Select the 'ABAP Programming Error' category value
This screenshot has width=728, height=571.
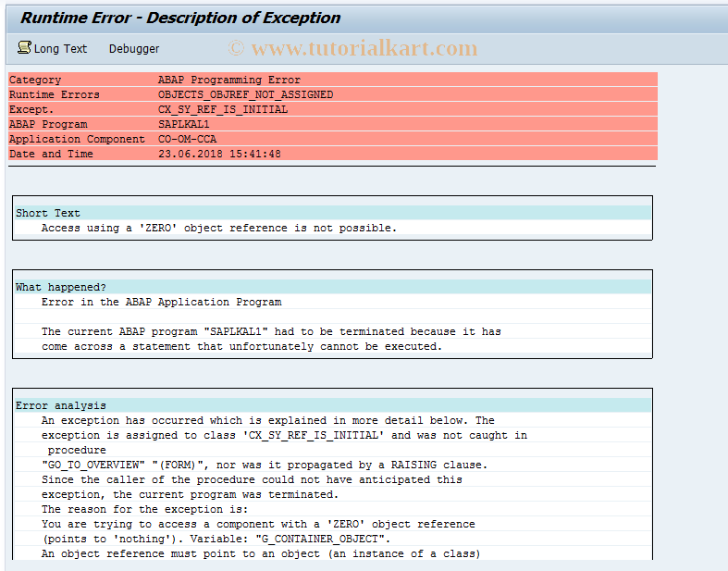228,80
